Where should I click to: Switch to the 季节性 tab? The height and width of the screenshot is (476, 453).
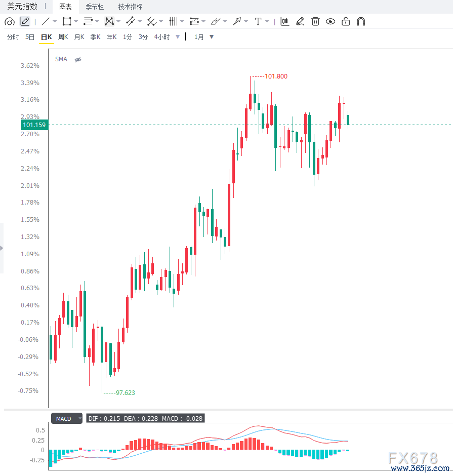pyautogui.click(x=95, y=7)
